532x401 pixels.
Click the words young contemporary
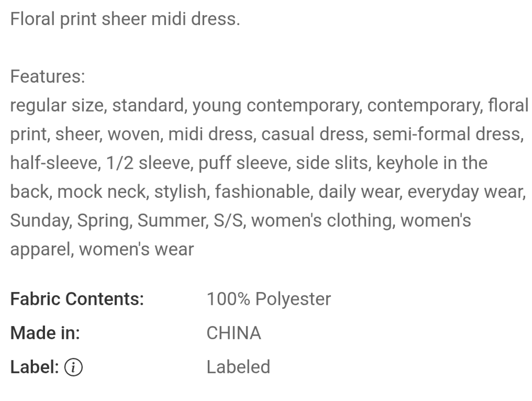pyautogui.click(x=276, y=106)
